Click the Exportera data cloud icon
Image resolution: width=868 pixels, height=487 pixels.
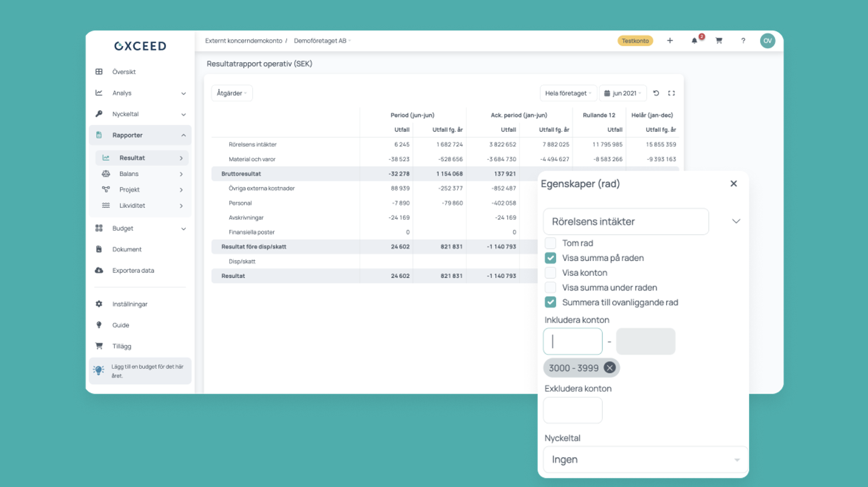tap(99, 270)
